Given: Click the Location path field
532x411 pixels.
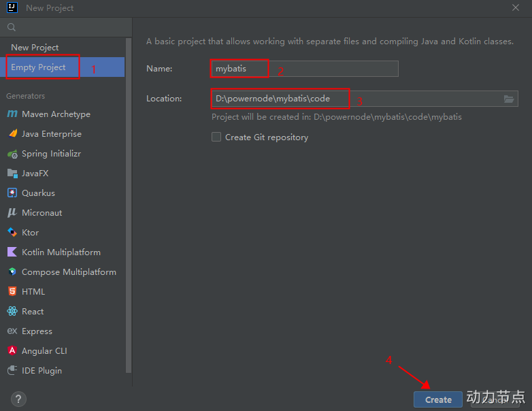Looking at the screenshot, I should coord(354,99).
